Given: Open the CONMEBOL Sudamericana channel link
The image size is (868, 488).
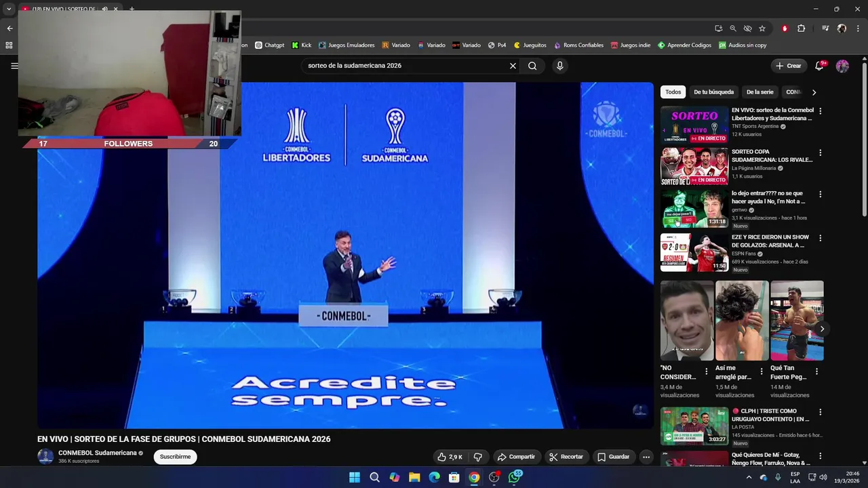Looking at the screenshot, I should 98,453.
